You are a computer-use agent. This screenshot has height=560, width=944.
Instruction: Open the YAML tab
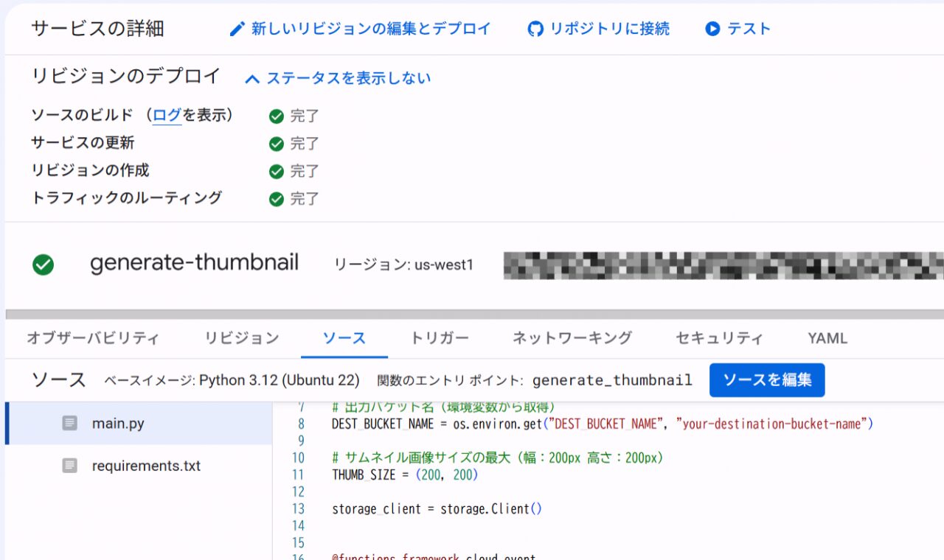tap(827, 338)
